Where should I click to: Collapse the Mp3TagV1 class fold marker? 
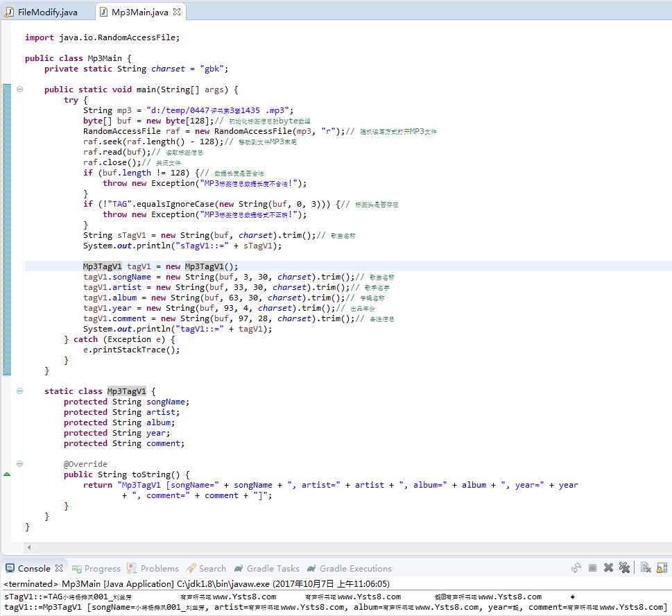(19, 391)
